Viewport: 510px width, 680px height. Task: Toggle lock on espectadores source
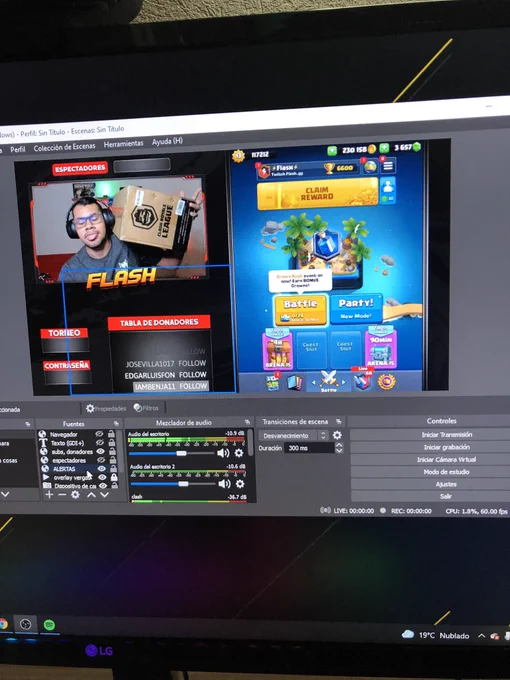click(113, 460)
